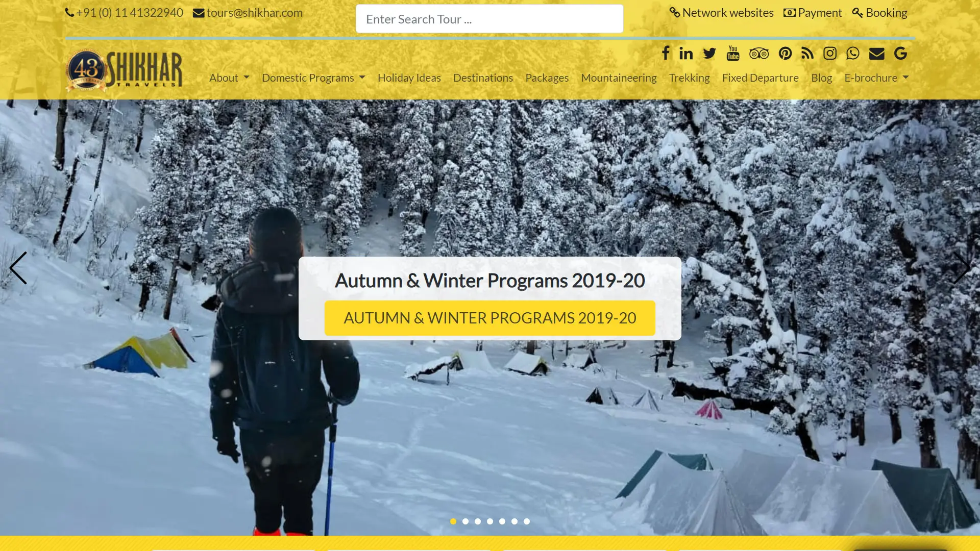Open the Pinterest icon
This screenshot has height=551, width=980.
[785, 53]
